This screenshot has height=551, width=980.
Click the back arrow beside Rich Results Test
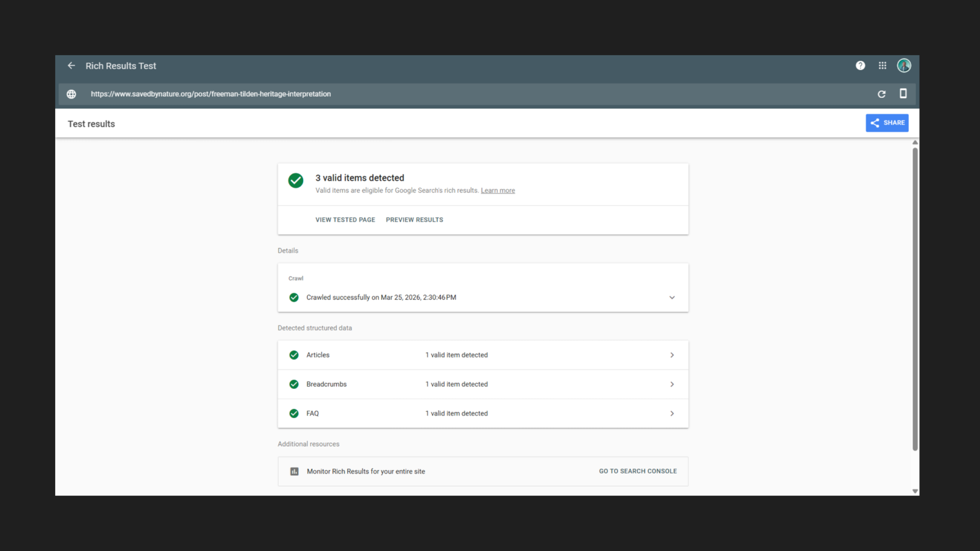click(x=72, y=66)
